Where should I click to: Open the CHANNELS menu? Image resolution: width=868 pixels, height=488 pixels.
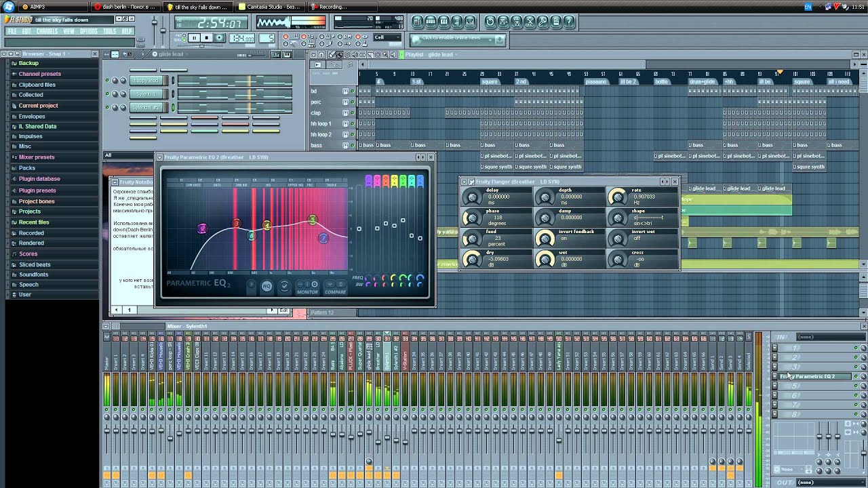(x=47, y=31)
